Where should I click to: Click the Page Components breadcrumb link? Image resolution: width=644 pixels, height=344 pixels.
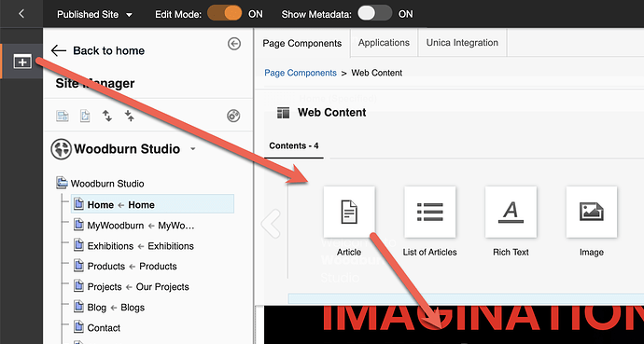tap(301, 73)
